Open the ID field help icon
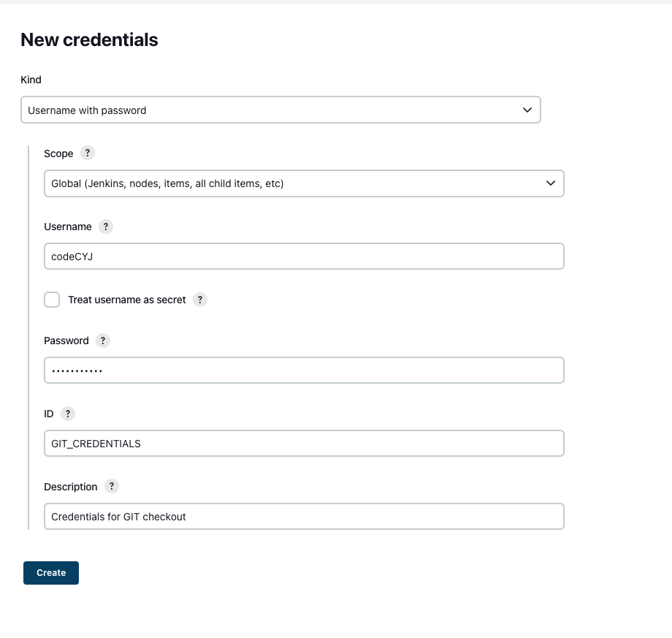 [x=68, y=414]
